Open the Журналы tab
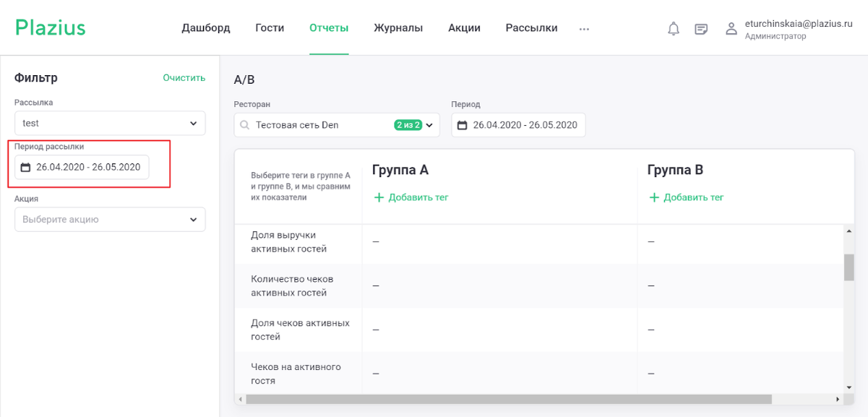Screen dimensions: 868x417 (x=398, y=27)
